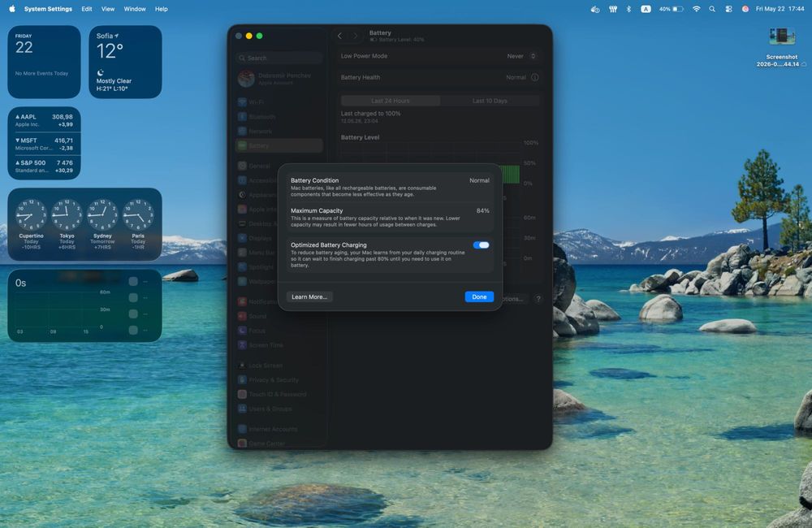
Task: Open the help question mark button
Action: [538, 298]
